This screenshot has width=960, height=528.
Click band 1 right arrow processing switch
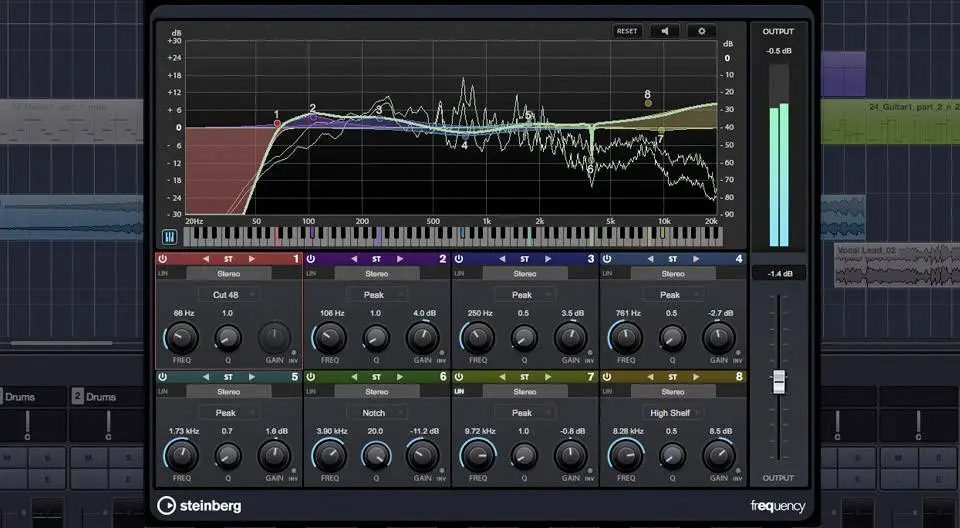tap(252, 259)
